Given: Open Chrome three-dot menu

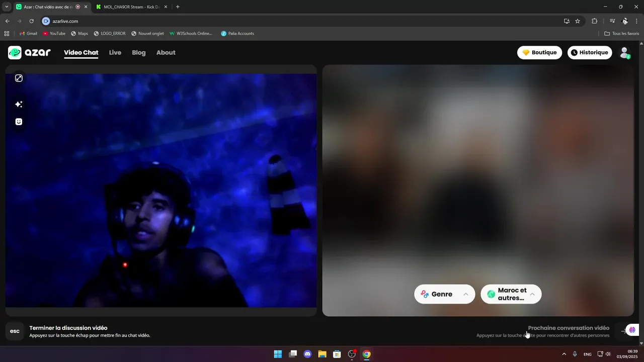Looking at the screenshot, I should (x=637, y=21).
